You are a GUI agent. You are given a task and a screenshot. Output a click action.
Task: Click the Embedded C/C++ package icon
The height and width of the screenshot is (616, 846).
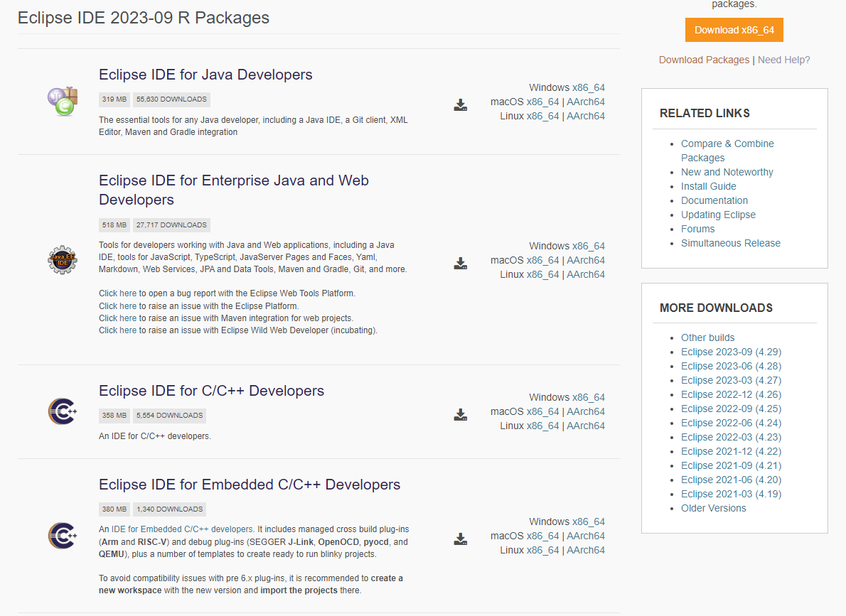click(x=63, y=536)
